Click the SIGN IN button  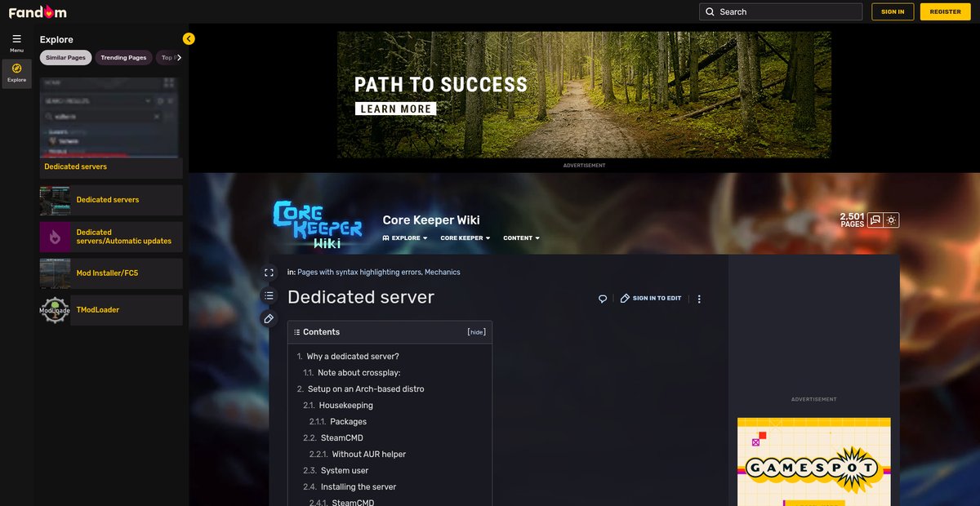tap(893, 11)
